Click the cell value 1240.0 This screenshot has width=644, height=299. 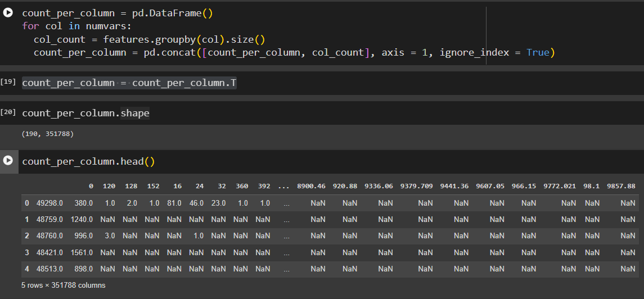(82, 219)
